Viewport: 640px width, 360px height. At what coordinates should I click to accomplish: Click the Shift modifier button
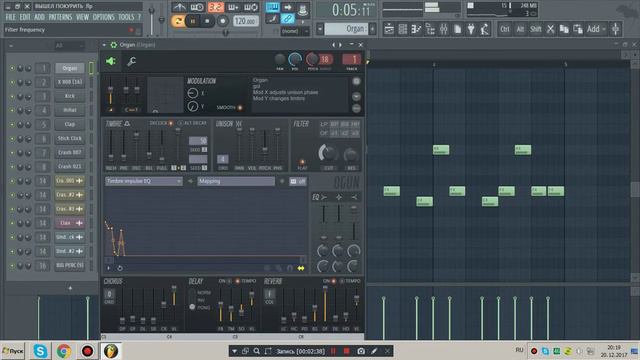click(535, 29)
